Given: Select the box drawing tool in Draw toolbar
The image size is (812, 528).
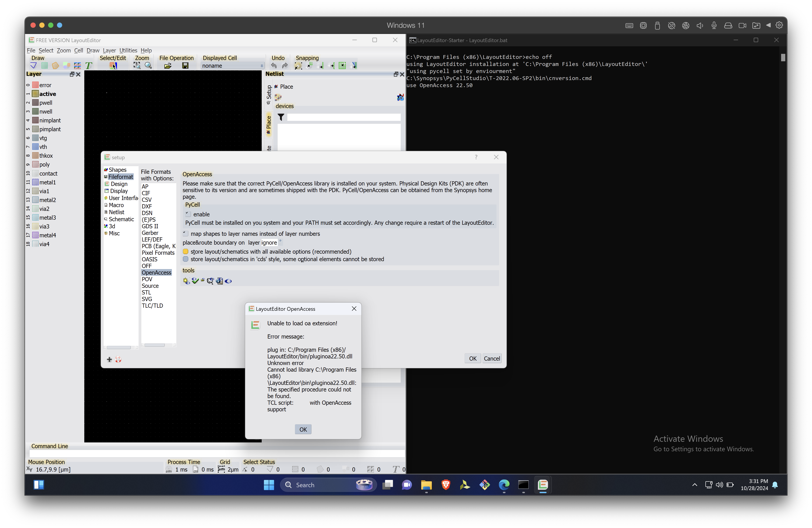Looking at the screenshot, I should [x=44, y=66].
